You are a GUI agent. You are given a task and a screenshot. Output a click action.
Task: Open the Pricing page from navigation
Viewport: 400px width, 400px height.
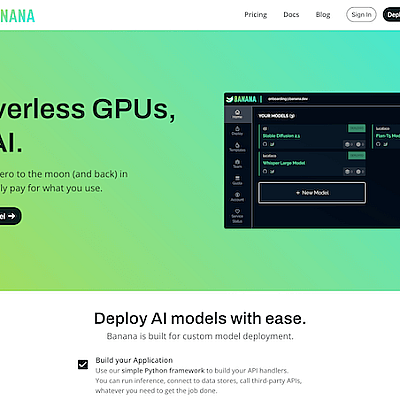pyautogui.click(x=256, y=15)
